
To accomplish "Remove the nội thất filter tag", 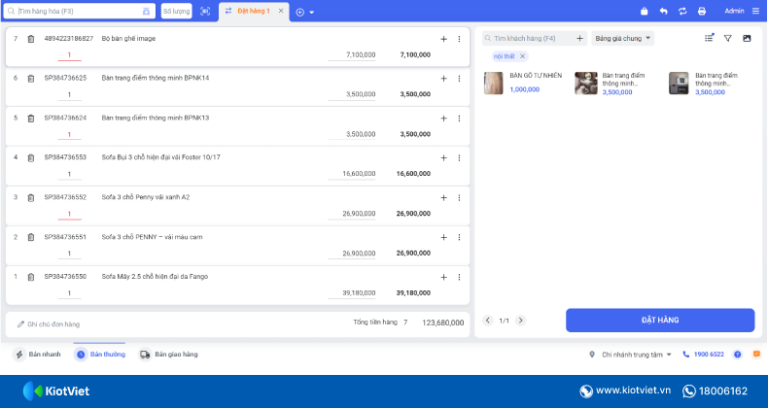I will [522, 56].
